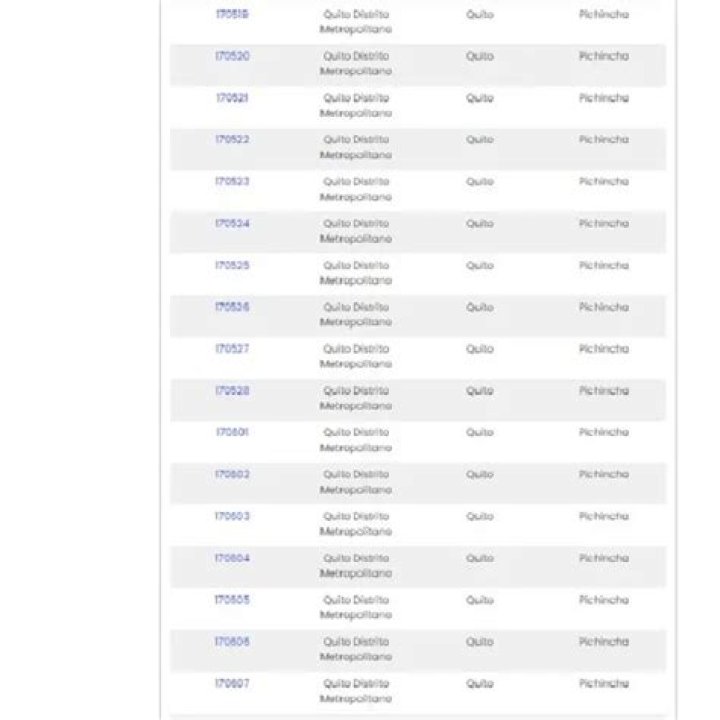This screenshot has height=720, width=720.
Task: Open postal code 170527
Action: click(232, 349)
